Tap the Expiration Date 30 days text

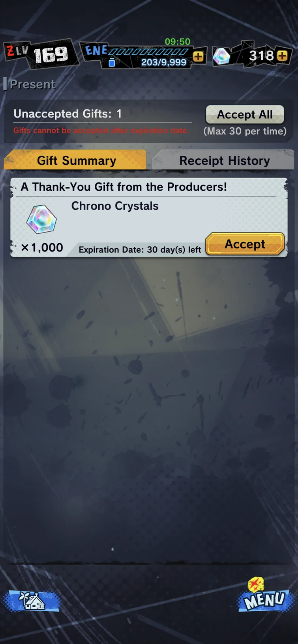140,249
